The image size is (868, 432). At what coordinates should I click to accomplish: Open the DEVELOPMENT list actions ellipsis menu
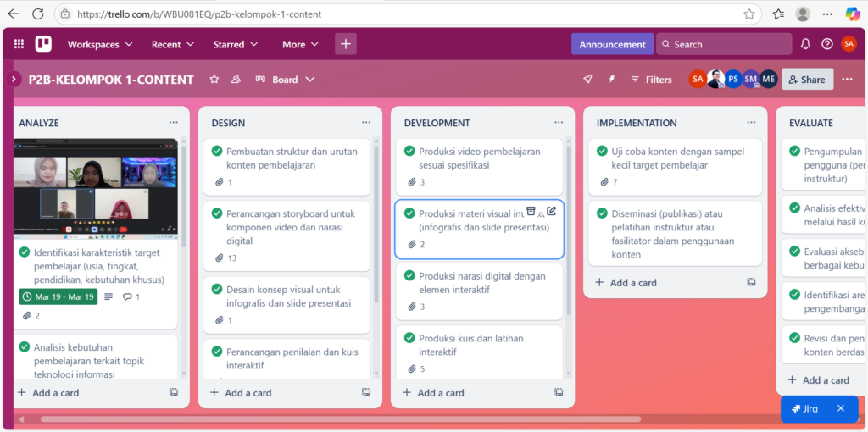tap(559, 123)
